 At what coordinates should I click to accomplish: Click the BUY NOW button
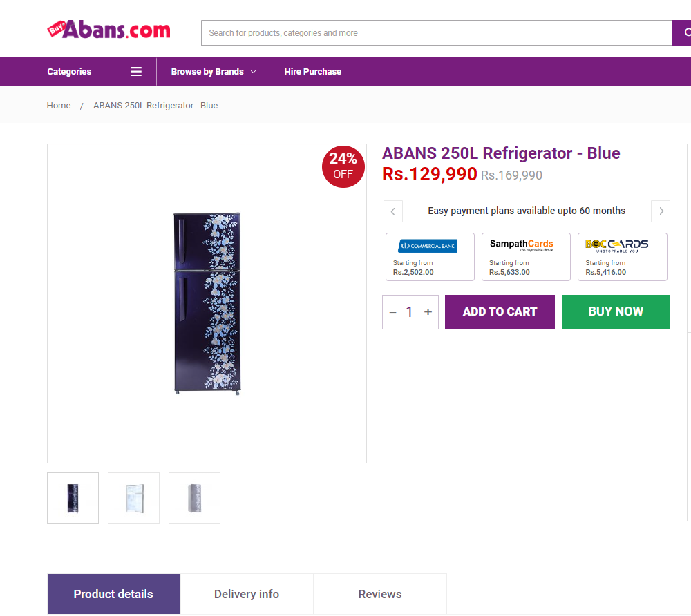tap(616, 312)
